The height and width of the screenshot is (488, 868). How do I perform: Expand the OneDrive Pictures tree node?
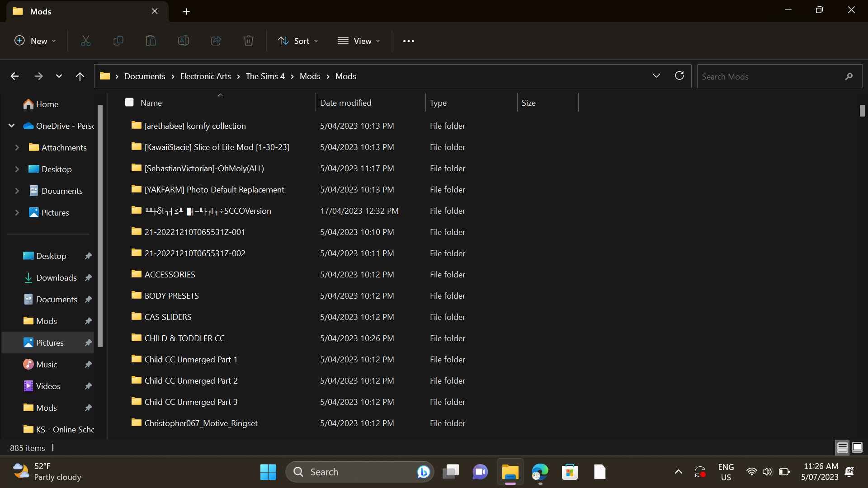pyautogui.click(x=17, y=212)
